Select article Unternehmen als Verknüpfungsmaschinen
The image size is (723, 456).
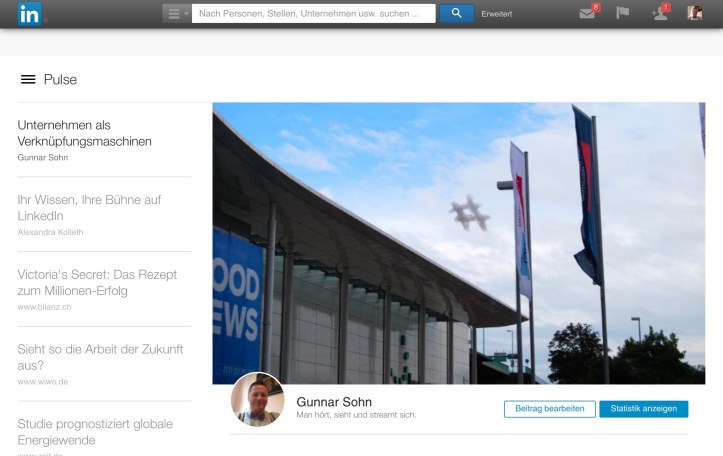[85, 133]
